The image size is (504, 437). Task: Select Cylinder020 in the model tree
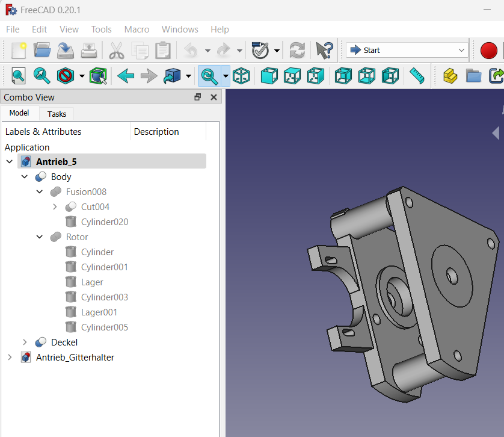(105, 222)
